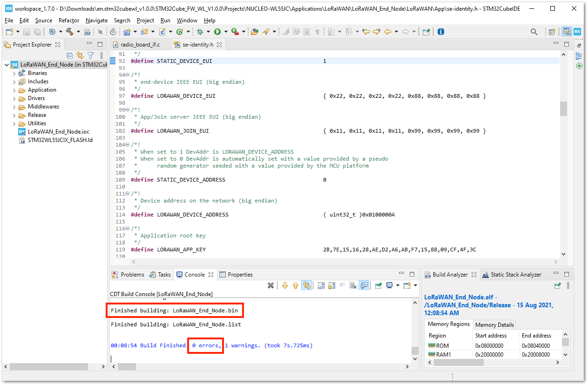
Task: Clear the console with the X icon
Action: tap(270, 285)
